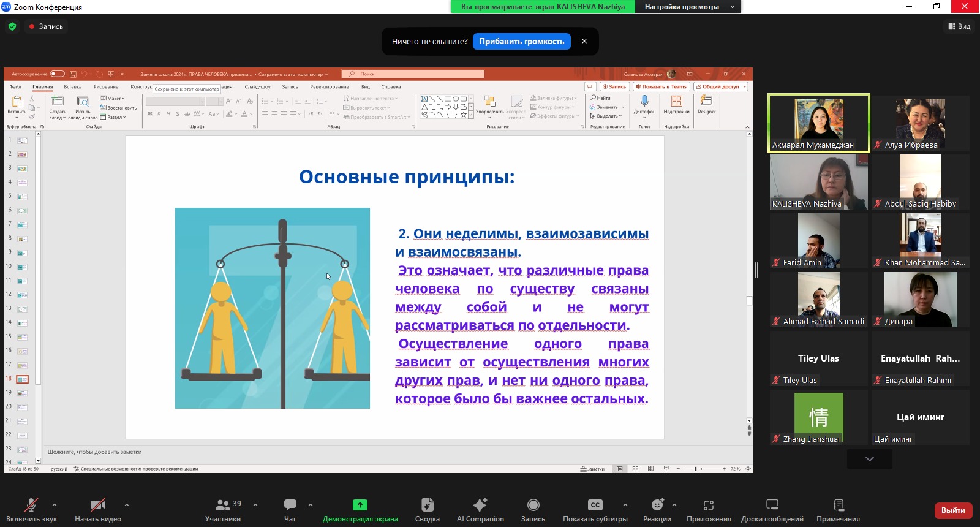The width and height of the screenshot is (980, 527).
Task: Open the Справка ribbon tab
Action: click(x=391, y=87)
